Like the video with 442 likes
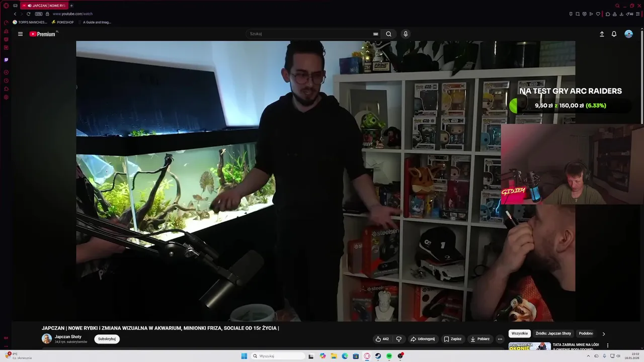Image resolution: width=644 pixels, height=362 pixels. (x=382, y=339)
